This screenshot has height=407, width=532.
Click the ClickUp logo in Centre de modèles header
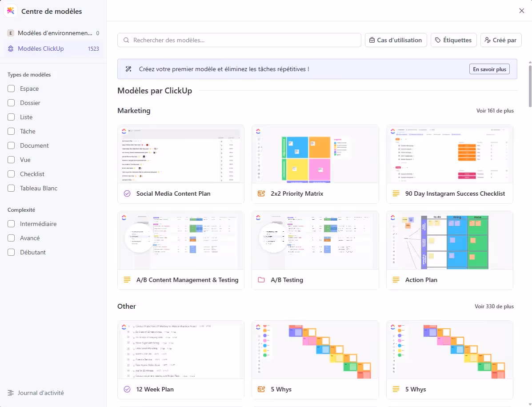[x=11, y=11]
